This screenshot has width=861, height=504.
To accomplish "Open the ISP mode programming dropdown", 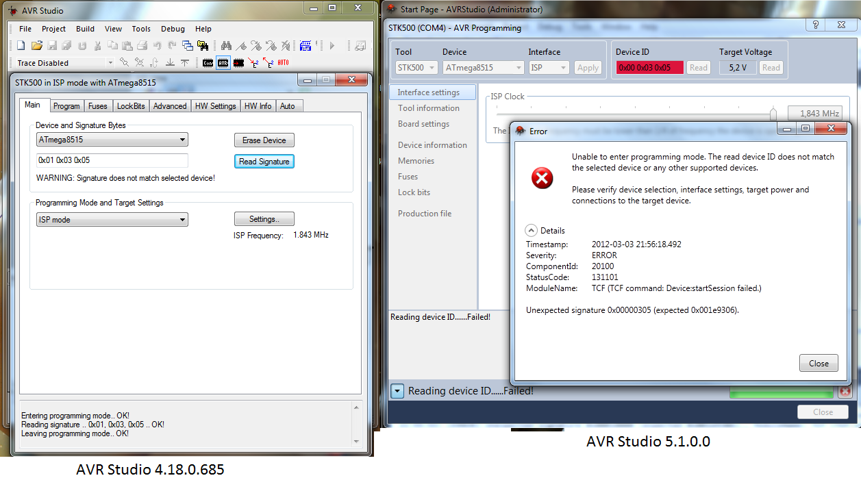I will [184, 219].
